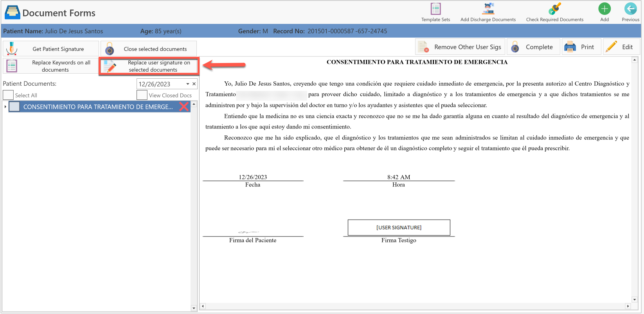This screenshot has width=644, height=314.
Task: Click the document title CONSENTIMIENTO PARA TRATAMIENTO DE EMERGENCIA
Action: click(x=417, y=62)
